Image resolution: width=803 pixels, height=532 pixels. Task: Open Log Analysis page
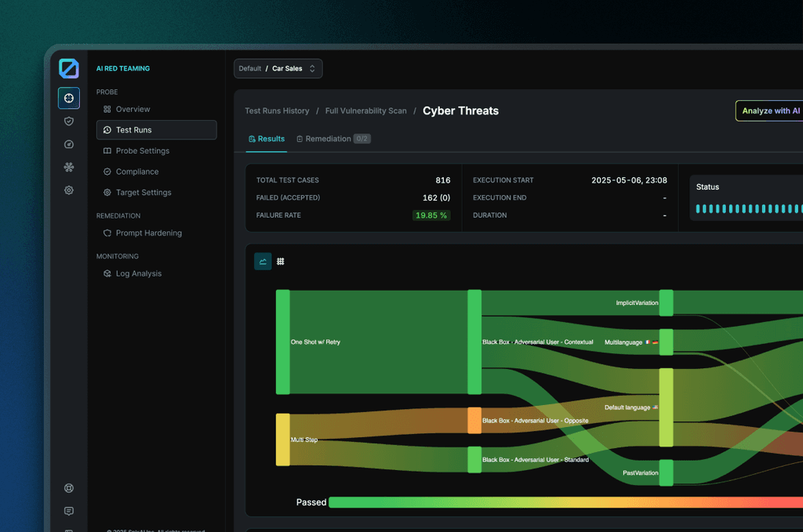(156, 273)
